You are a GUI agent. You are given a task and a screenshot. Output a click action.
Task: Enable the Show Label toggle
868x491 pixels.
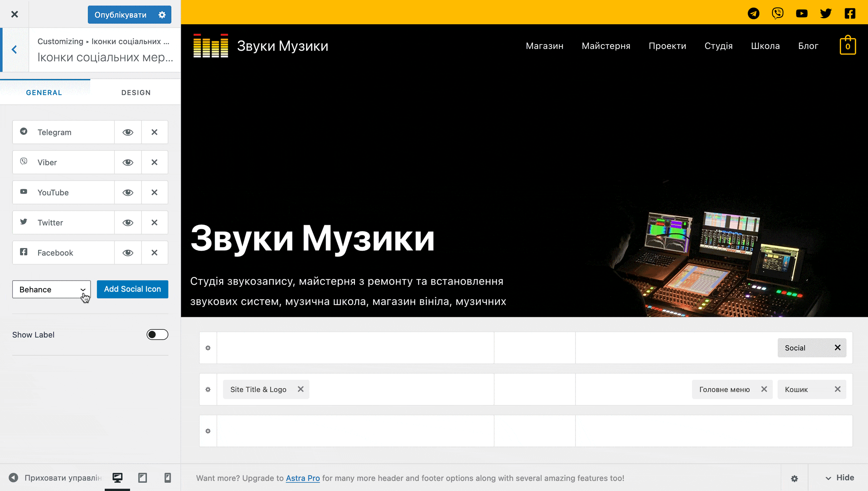(x=157, y=334)
